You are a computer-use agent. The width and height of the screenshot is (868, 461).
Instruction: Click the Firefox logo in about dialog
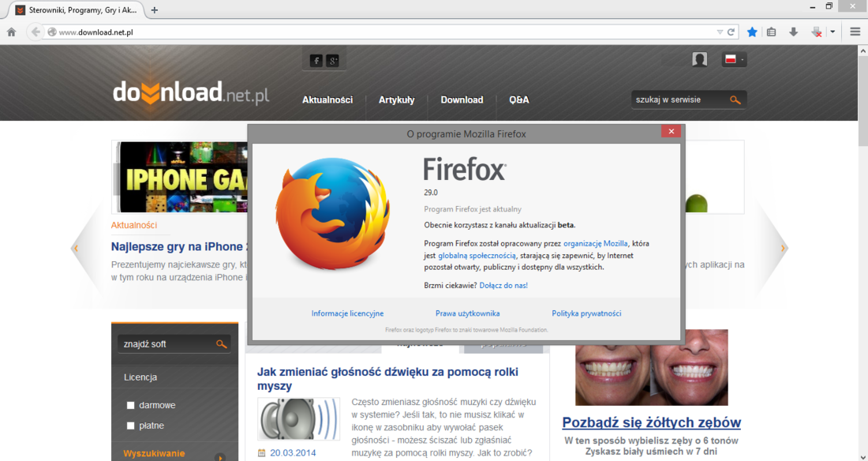tap(332, 215)
